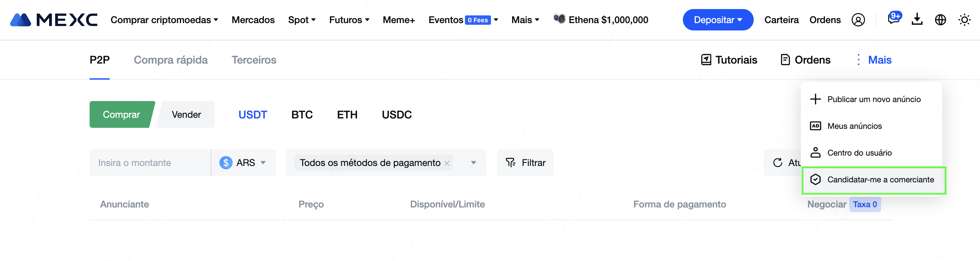Expand the ARS currency dropdown
980x261 pixels.
click(x=243, y=163)
